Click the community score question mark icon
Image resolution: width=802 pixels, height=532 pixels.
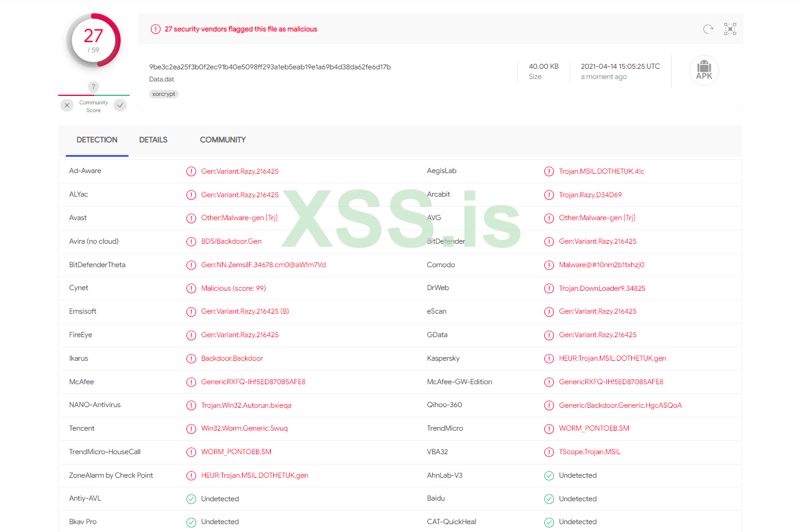[x=94, y=87]
